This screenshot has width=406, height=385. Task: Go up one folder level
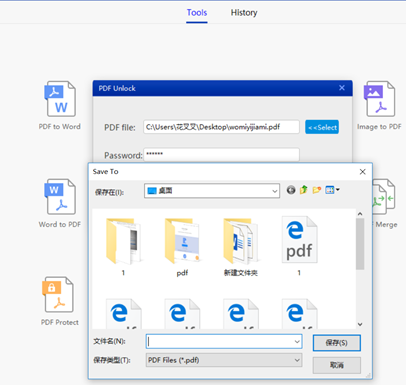304,190
